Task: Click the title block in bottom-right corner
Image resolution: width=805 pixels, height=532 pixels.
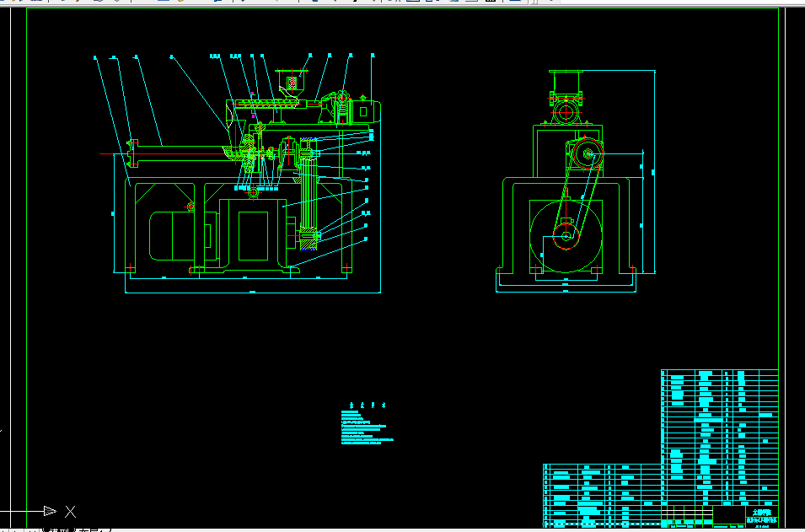Action: pos(720,516)
